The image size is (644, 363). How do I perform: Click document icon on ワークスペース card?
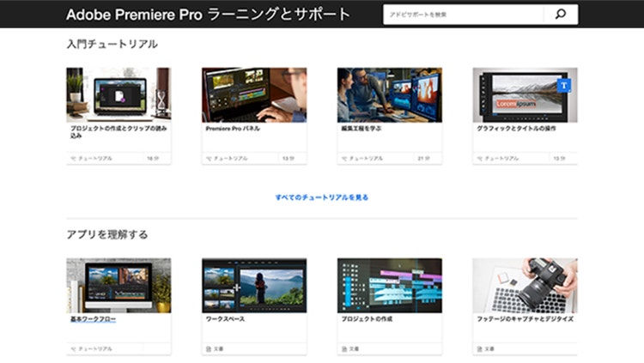[209, 349]
